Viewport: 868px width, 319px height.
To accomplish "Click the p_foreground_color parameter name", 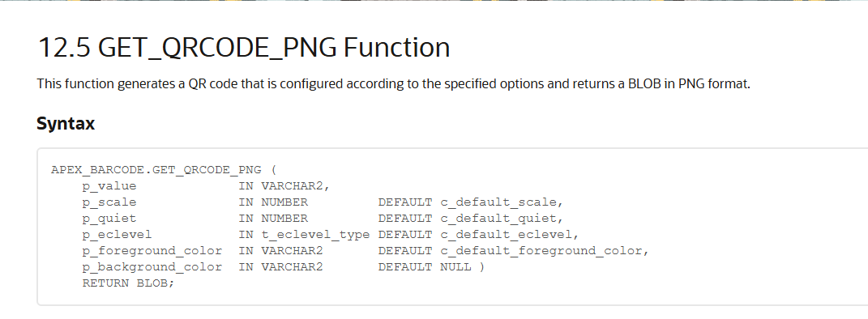I will click(x=152, y=250).
